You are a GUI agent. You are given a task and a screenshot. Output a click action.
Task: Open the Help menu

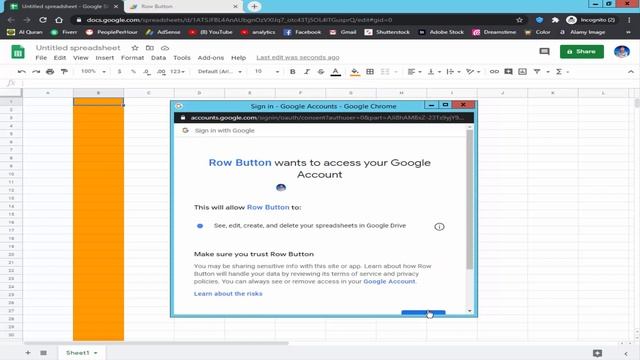tap(238, 58)
